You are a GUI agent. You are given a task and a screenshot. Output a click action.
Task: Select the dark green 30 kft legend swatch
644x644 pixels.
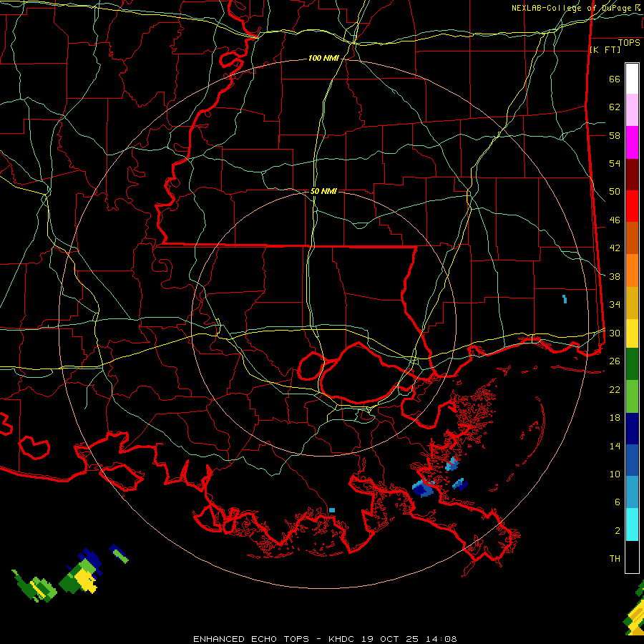coord(632,364)
